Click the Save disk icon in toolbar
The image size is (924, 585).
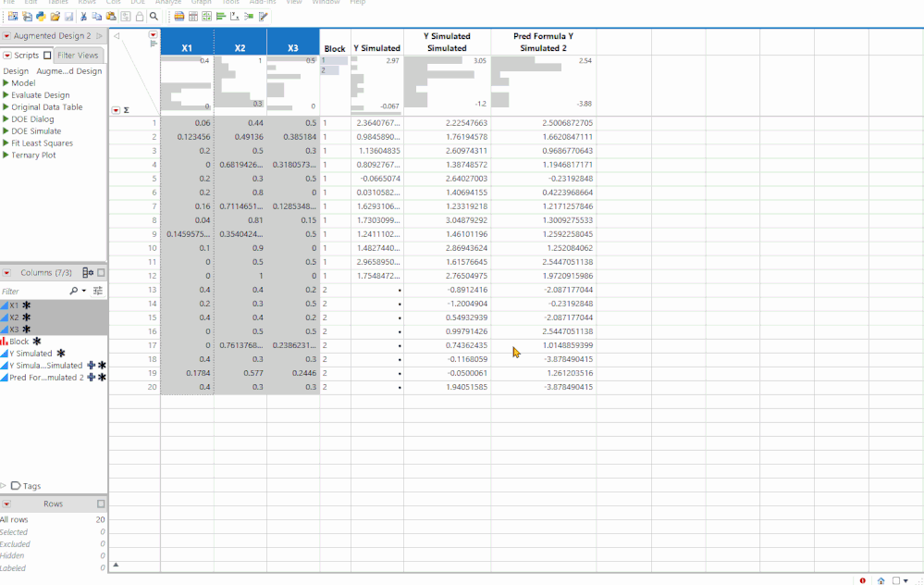coord(69,17)
